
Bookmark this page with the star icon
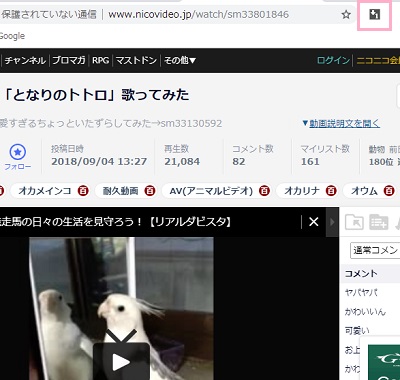(x=346, y=14)
